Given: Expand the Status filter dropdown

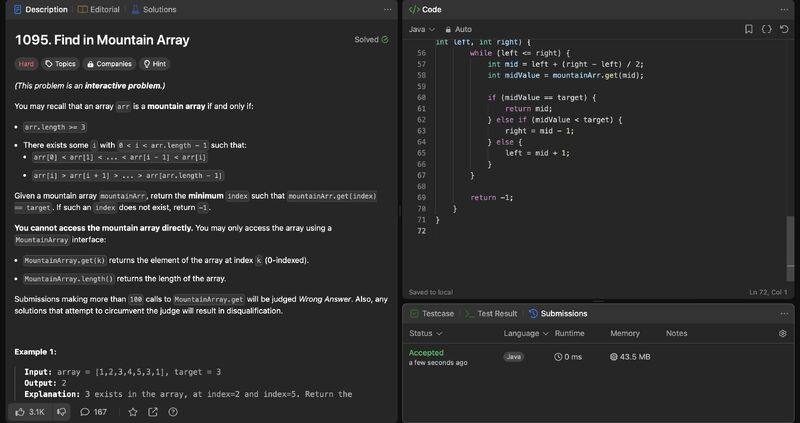Looking at the screenshot, I should [x=426, y=333].
